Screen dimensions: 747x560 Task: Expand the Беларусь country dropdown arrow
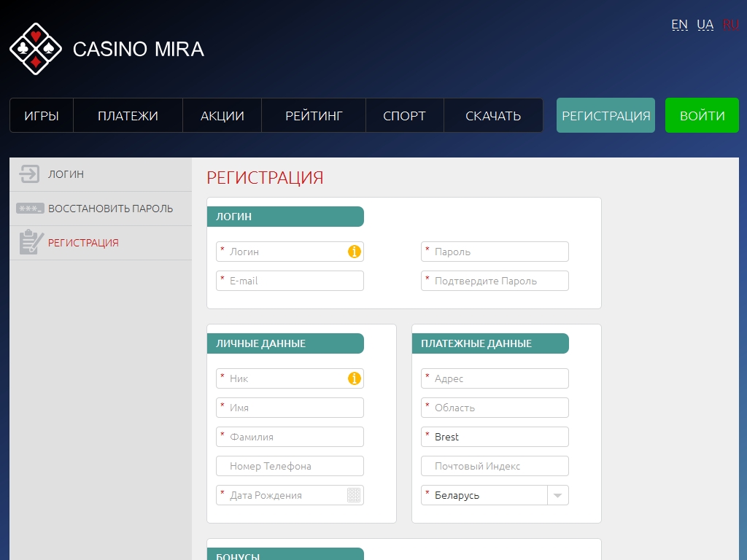click(557, 495)
